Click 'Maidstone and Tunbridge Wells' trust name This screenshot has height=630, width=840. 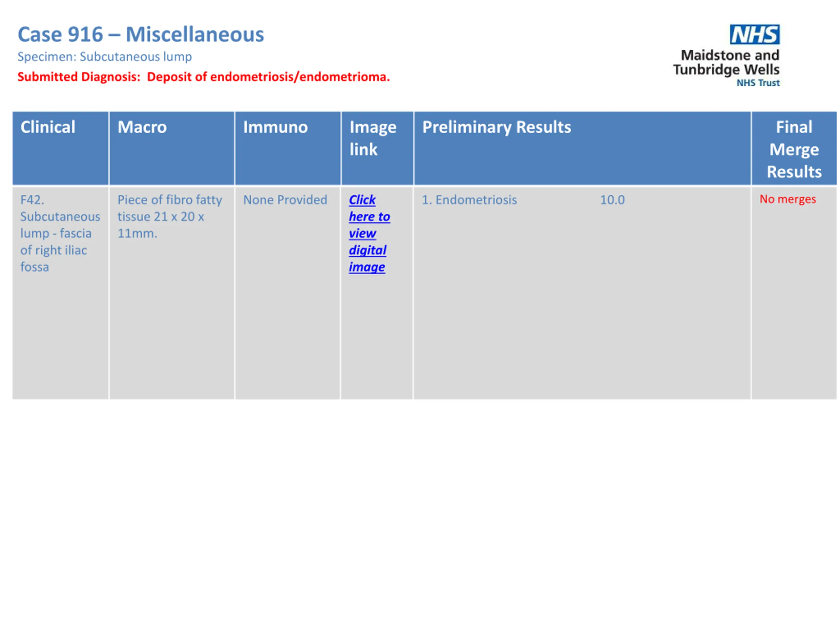pyautogui.click(x=726, y=63)
